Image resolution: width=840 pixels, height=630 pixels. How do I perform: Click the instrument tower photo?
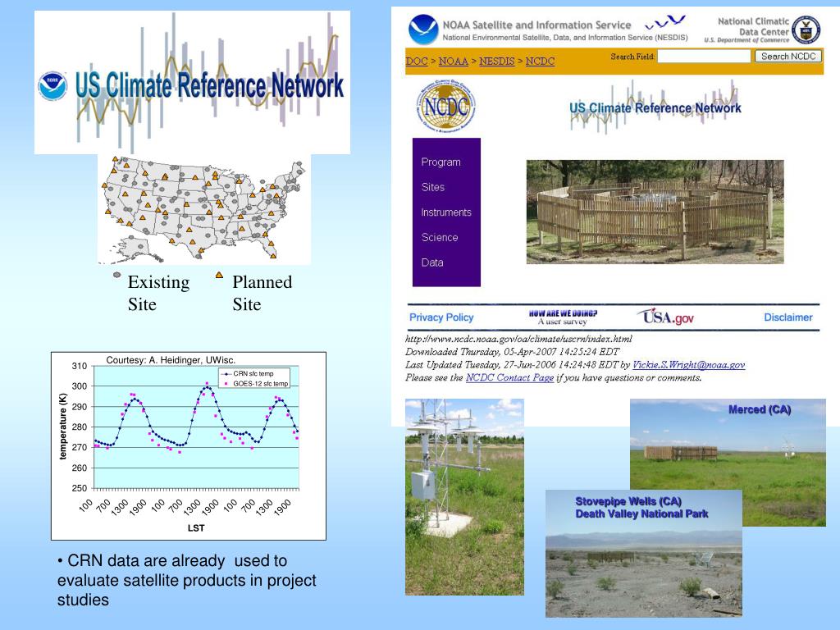pos(464,496)
